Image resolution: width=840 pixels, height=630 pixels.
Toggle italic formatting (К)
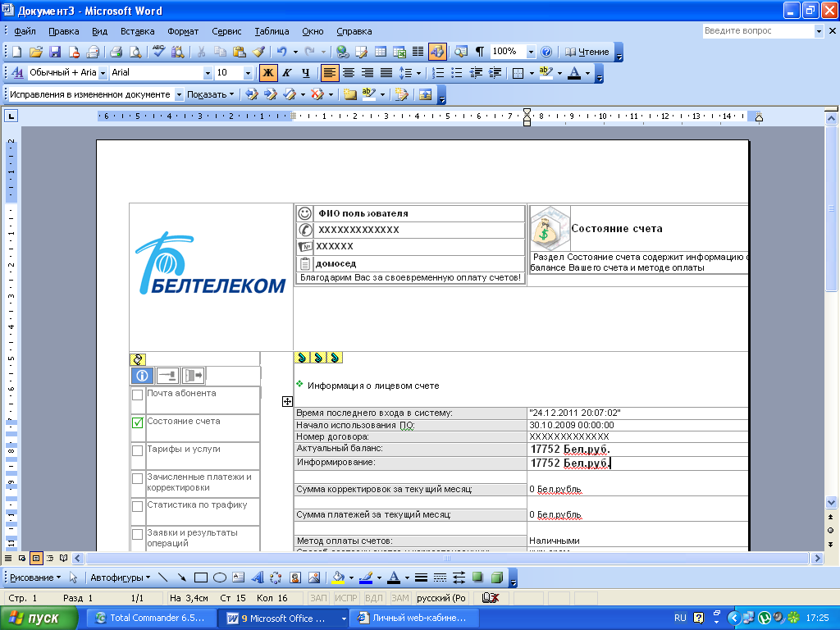pyautogui.click(x=287, y=73)
